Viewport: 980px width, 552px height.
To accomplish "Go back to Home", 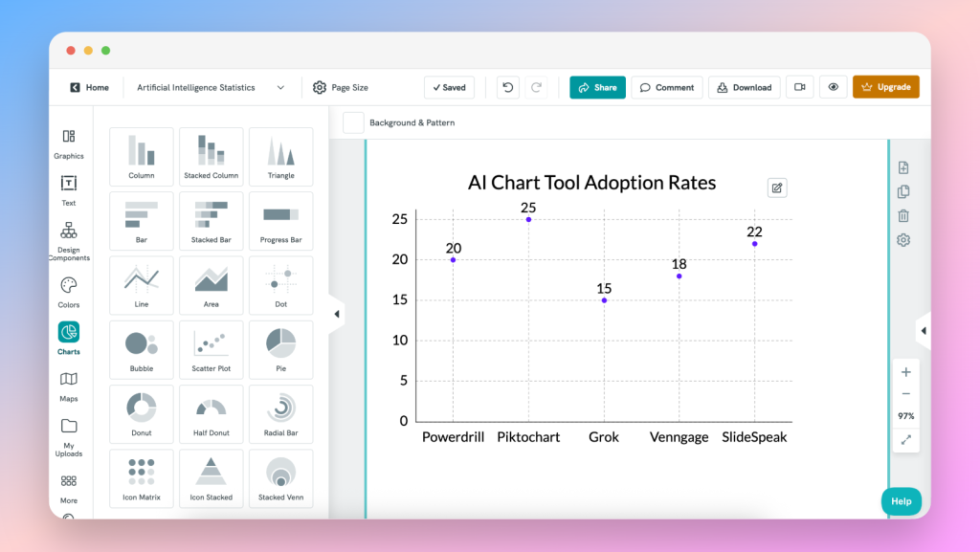I will (x=89, y=87).
